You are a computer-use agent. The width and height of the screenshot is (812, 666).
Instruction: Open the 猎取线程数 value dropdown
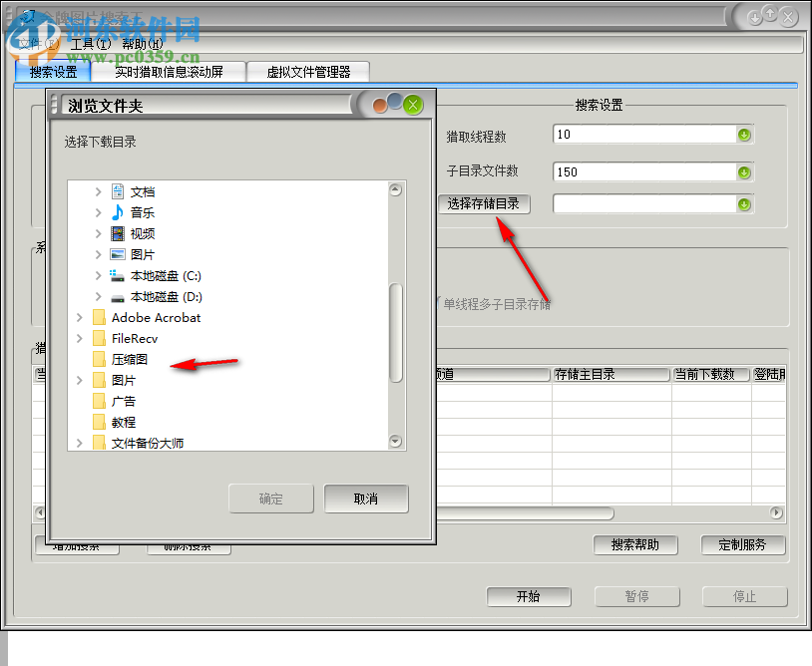[x=744, y=134]
